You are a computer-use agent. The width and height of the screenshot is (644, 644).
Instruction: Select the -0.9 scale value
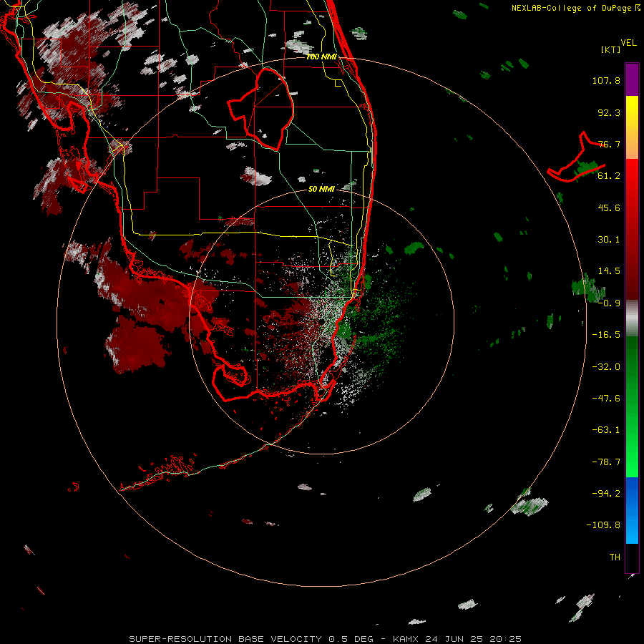pos(609,303)
